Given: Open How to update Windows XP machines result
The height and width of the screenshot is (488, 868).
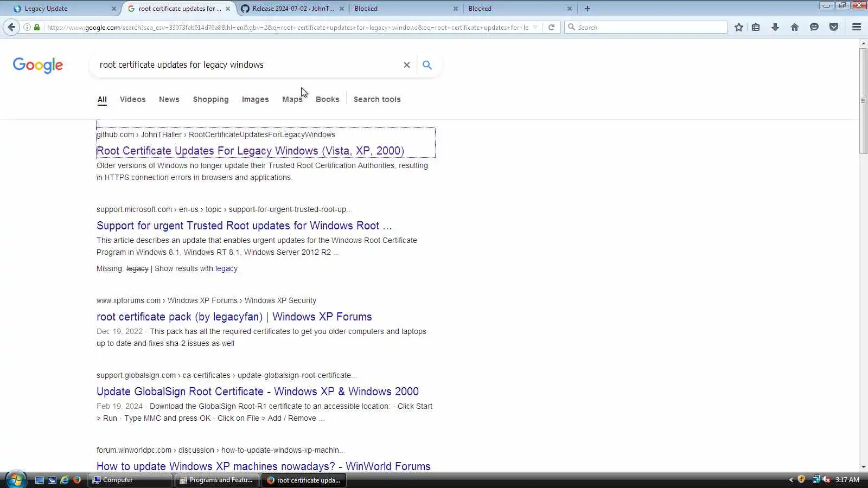Looking at the screenshot, I should tap(264, 466).
